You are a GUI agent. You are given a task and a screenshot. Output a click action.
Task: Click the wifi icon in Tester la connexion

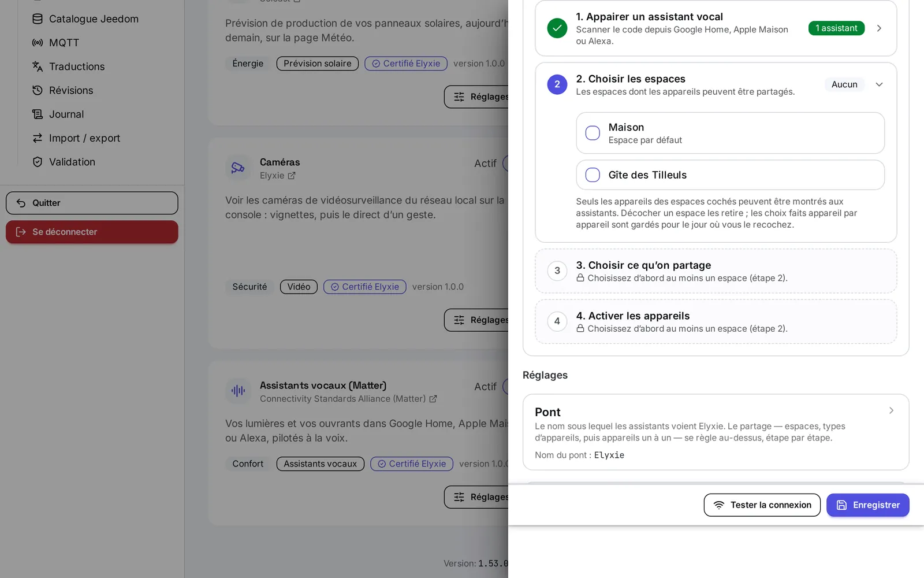pos(719,505)
